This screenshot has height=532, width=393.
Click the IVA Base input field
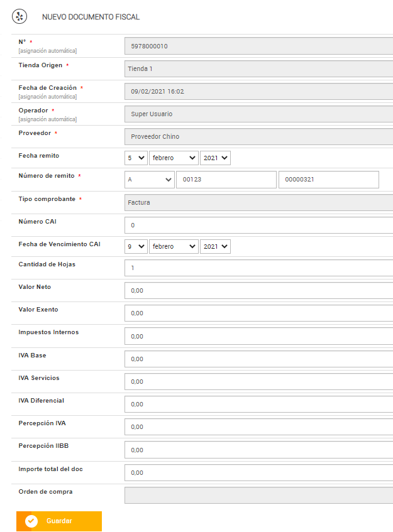[258, 359]
